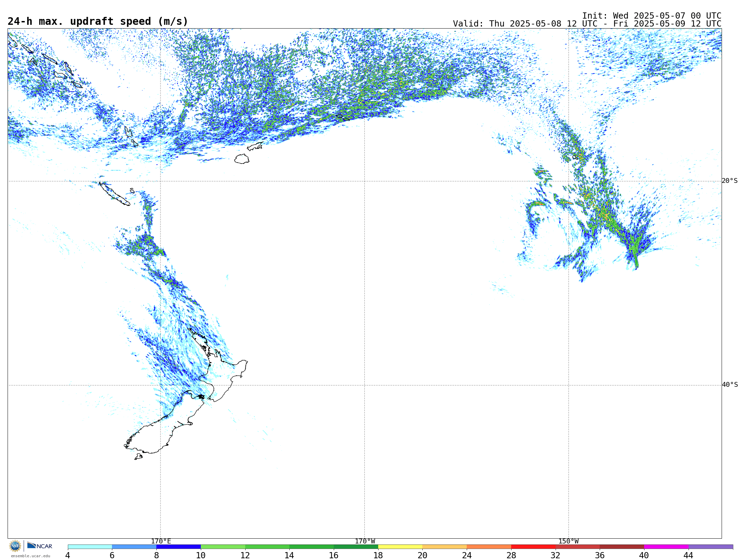The image size is (744, 560).
Task: Click the yellow 18-20 color swatch
Action: coord(400,547)
